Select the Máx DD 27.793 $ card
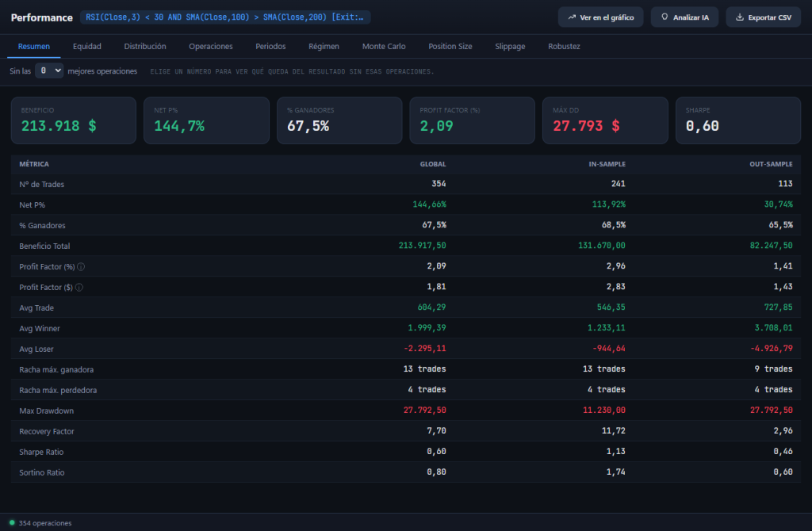The height and width of the screenshot is (531, 812). [605, 120]
